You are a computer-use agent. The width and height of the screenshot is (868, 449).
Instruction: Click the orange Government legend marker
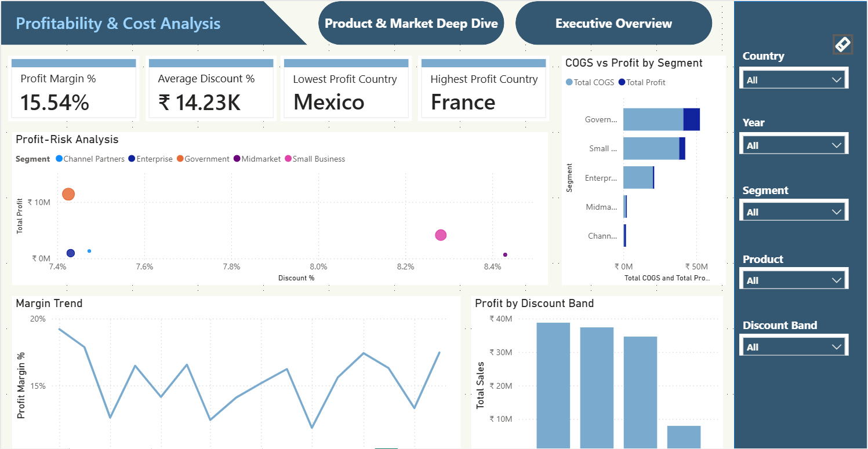(x=180, y=159)
